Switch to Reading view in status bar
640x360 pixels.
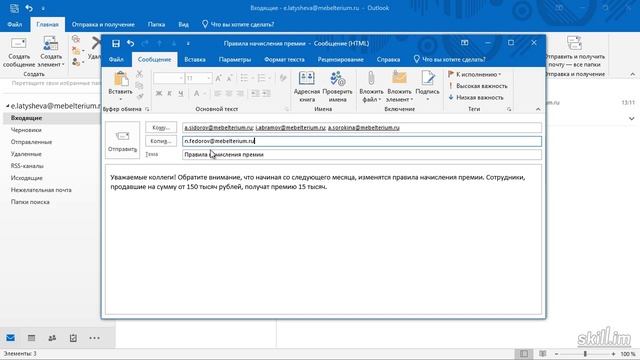click(x=542, y=354)
